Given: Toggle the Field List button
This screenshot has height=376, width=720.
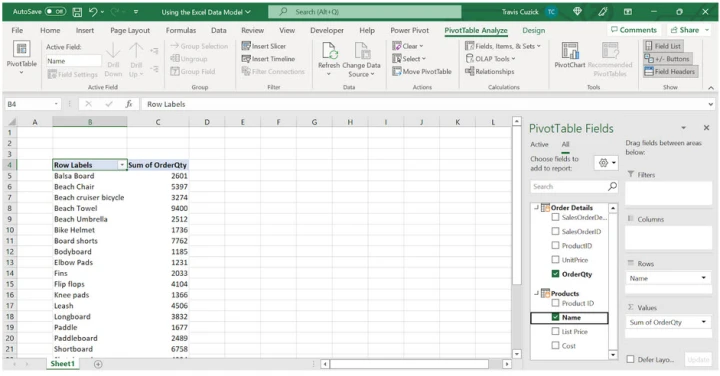Looking at the screenshot, I should (663, 46).
